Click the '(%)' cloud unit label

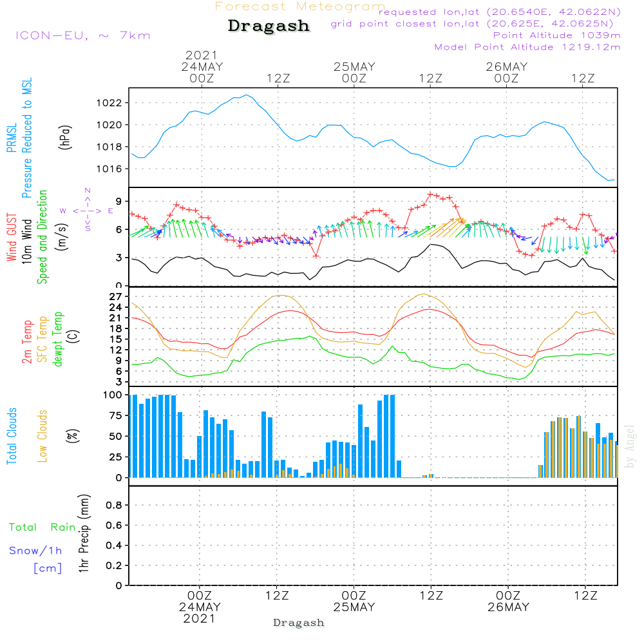coord(73,436)
